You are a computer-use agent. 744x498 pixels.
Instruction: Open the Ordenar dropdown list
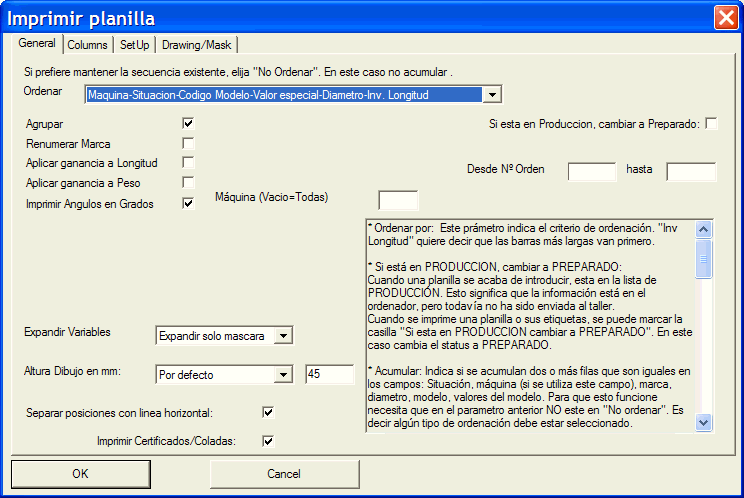pyautogui.click(x=491, y=95)
